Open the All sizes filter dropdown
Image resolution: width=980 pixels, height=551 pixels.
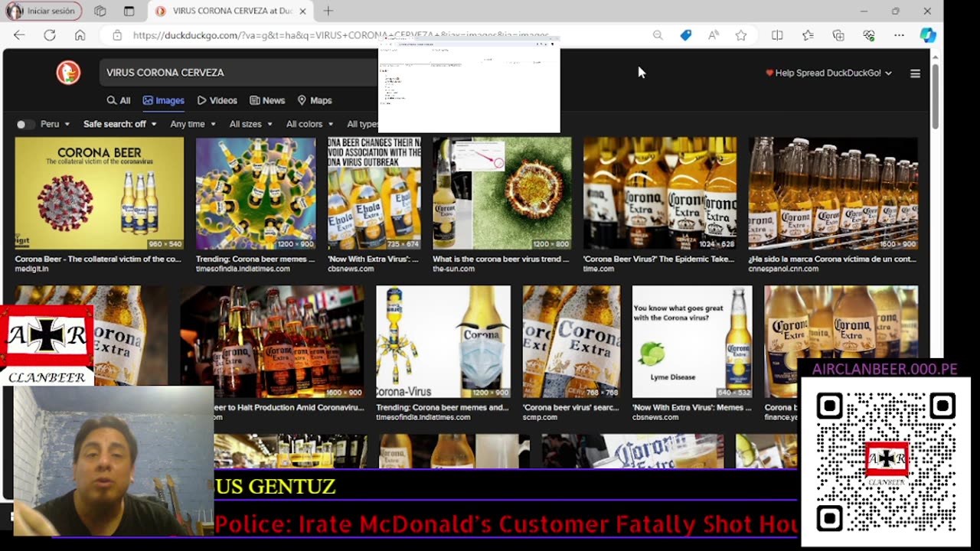(x=250, y=124)
